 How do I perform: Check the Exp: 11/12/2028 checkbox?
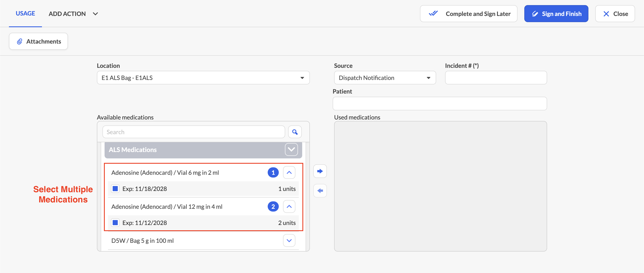pos(115,223)
